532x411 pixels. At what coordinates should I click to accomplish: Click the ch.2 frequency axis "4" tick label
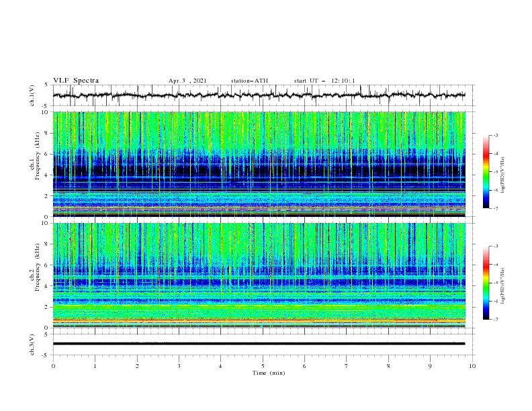[x=48, y=286]
